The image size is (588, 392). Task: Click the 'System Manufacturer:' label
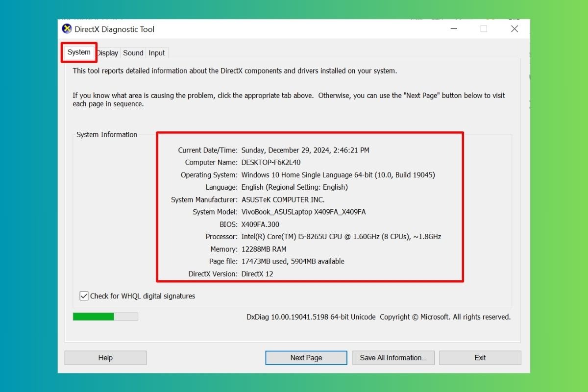[x=204, y=200]
